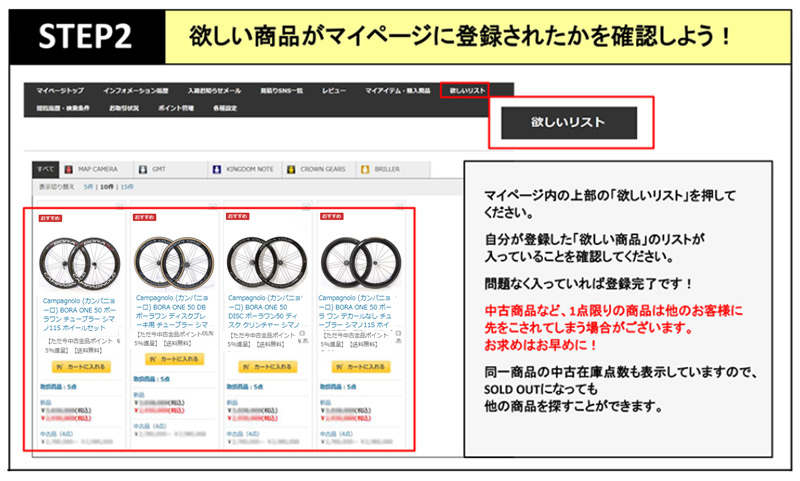Image resolution: width=800 pixels, height=481 pixels.
Task: Add the シマノ11S ホイールセット to cart
Action: click(81, 367)
